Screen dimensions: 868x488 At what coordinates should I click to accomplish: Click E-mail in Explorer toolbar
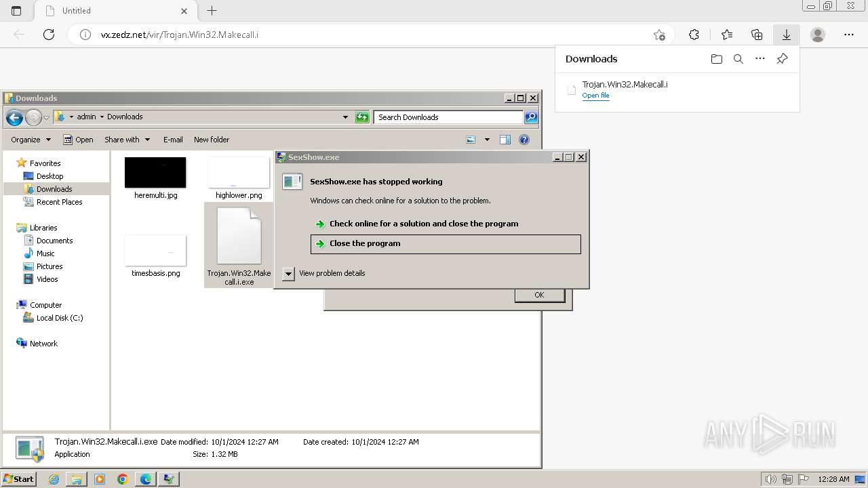[x=173, y=140]
